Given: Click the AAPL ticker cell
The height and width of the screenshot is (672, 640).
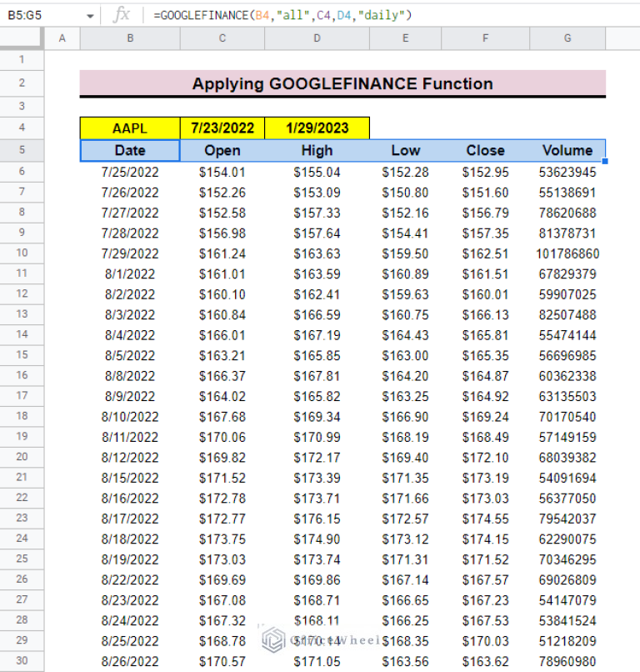Looking at the screenshot, I should (x=130, y=128).
